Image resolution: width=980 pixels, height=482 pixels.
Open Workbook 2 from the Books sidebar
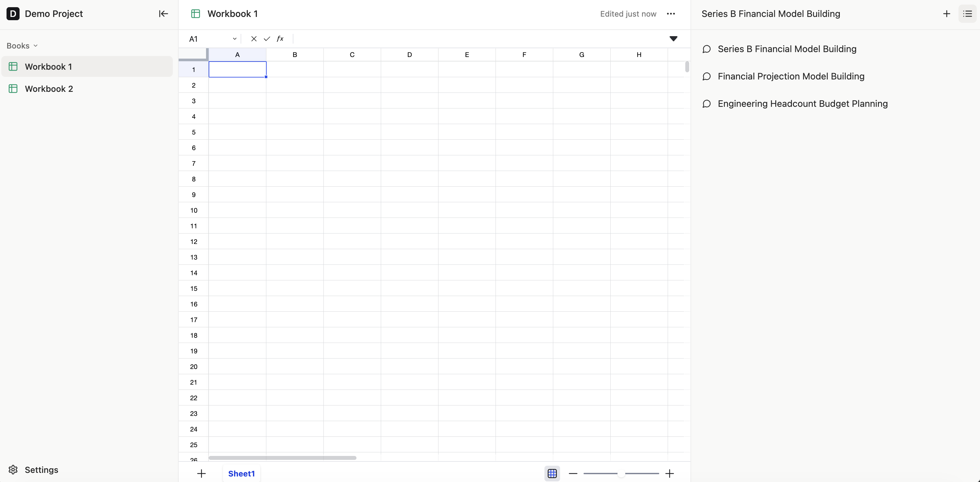tap(49, 89)
